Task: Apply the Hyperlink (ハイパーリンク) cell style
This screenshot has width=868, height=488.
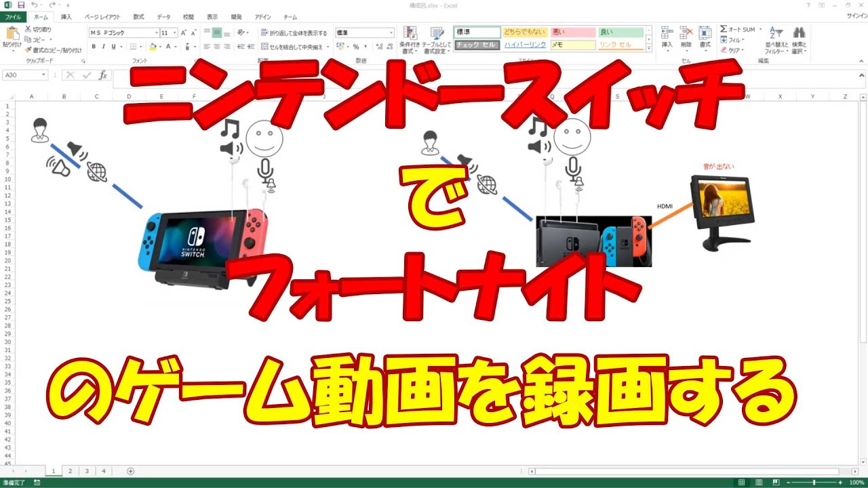Action: [526, 45]
